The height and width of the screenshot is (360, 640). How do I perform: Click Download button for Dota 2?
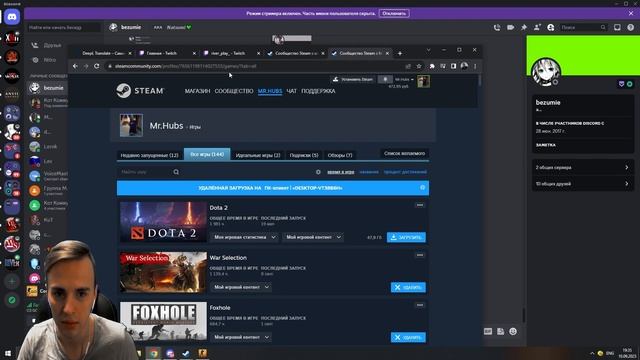tap(406, 237)
